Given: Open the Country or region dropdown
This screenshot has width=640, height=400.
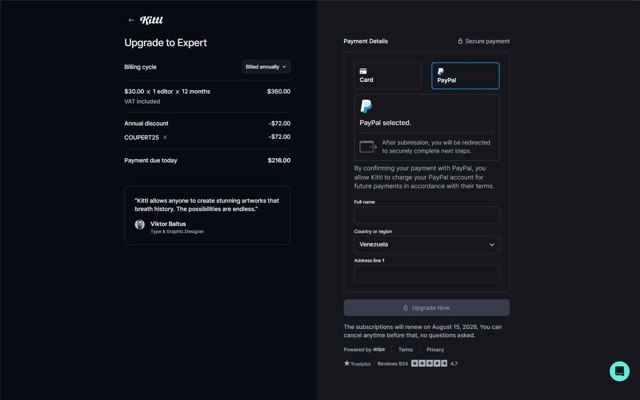Looking at the screenshot, I should tap(427, 244).
